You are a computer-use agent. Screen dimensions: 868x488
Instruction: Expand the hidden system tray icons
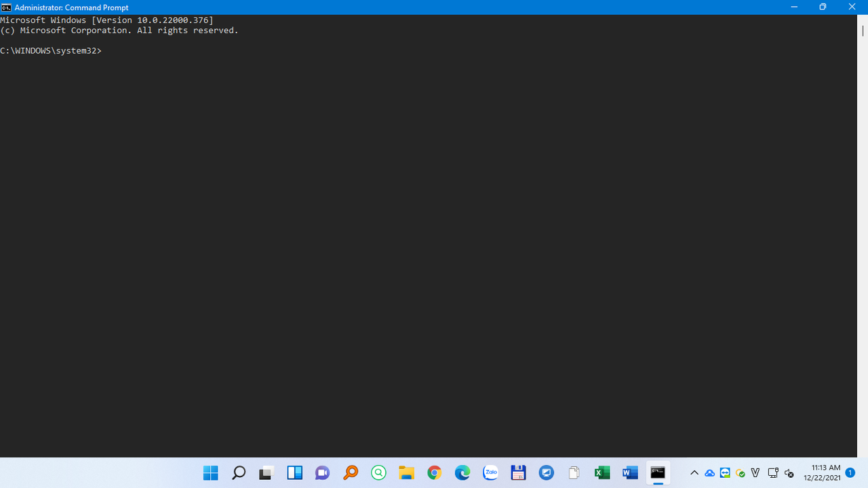tap(694, 472)
